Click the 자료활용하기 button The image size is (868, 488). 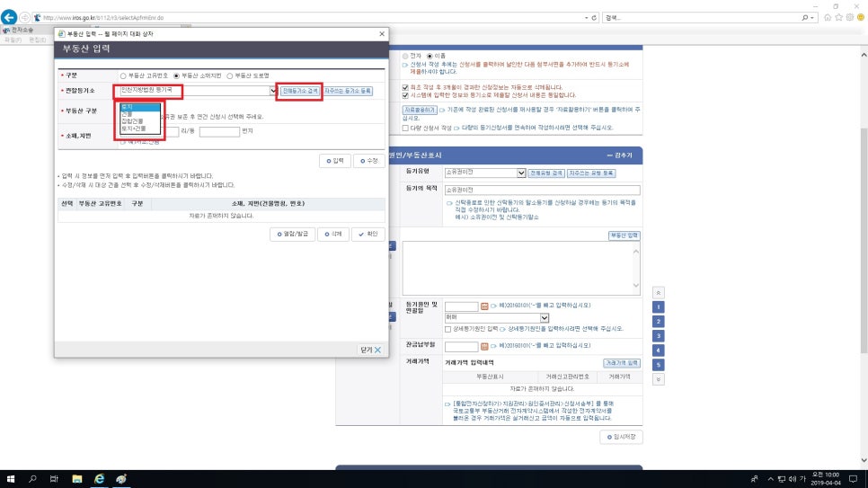coord(420,111)
